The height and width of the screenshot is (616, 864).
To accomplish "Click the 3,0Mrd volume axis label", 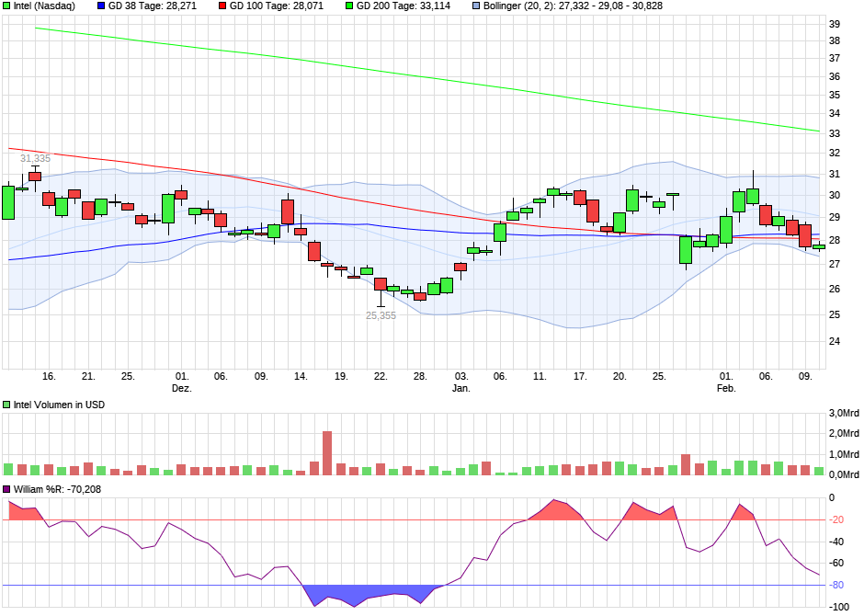I will coord(844,414).
